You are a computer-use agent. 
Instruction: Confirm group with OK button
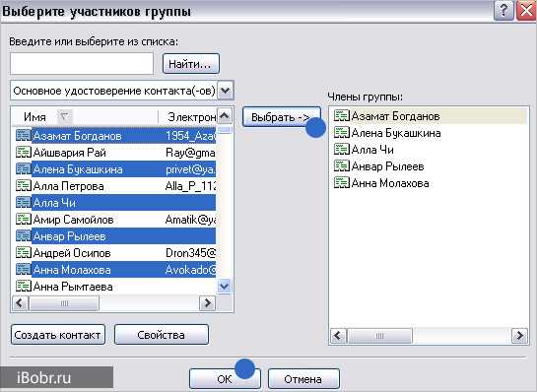pyautogui.click(x=225, y=379)
